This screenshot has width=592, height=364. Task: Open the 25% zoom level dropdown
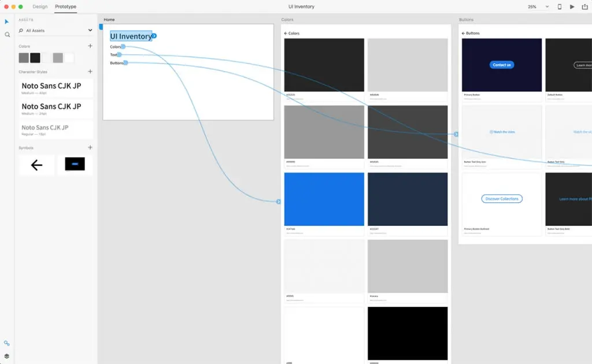tap(538, 7)
